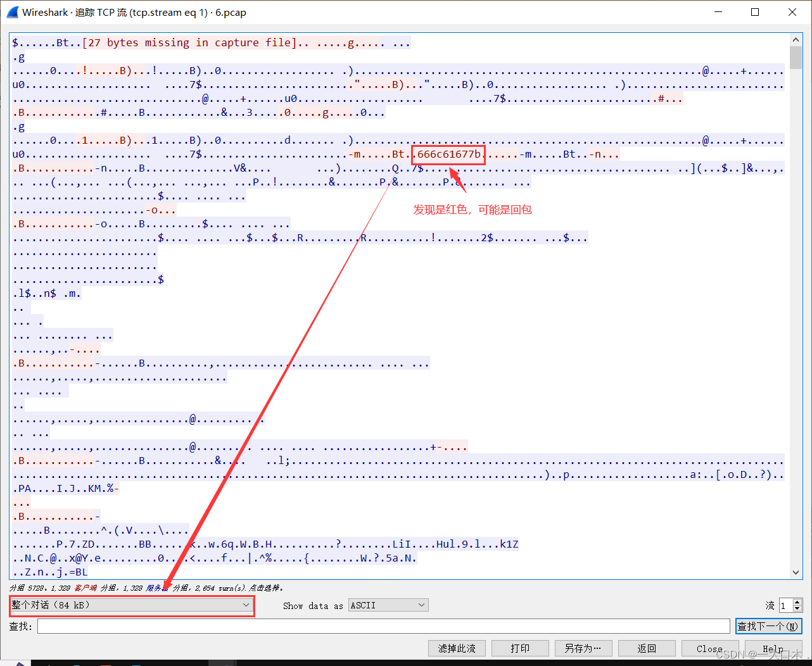Increment the 流 stream number with up arrow
The height and width of the screenshot is (666, 812).
pyautogui.click(x=797, y=601)
